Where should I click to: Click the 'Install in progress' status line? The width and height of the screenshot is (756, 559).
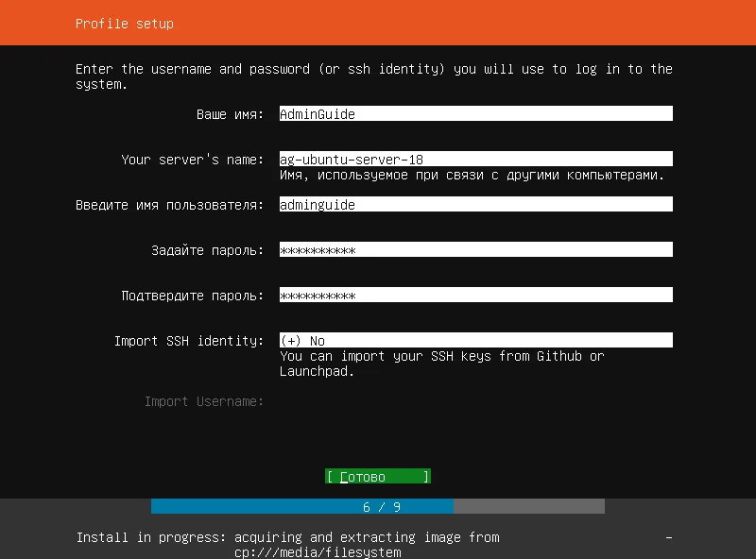[x=288, y=545]
